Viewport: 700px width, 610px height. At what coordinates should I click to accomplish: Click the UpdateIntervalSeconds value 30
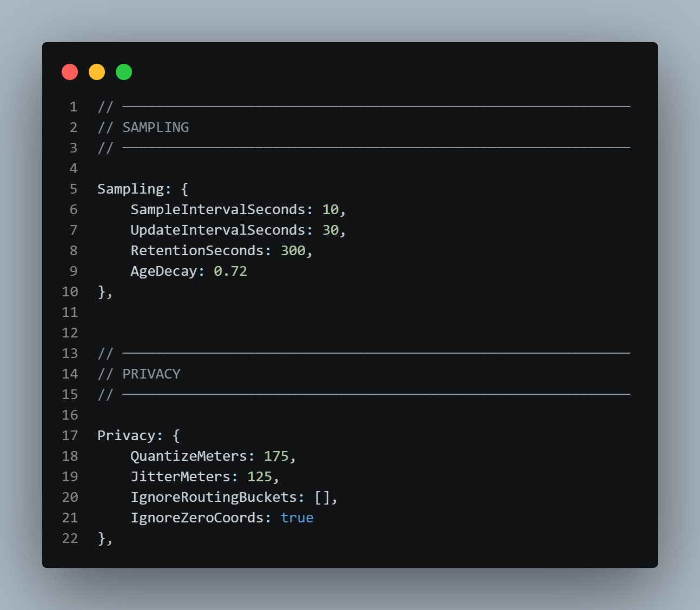331,230
